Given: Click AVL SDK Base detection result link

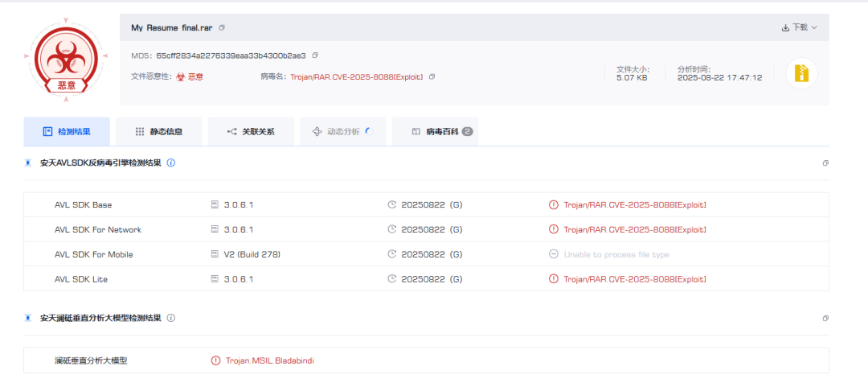Looking at the screenshot, I should 634,205.
